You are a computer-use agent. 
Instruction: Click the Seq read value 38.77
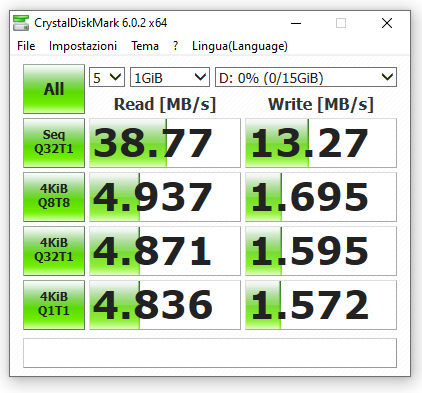click(165, 143)
